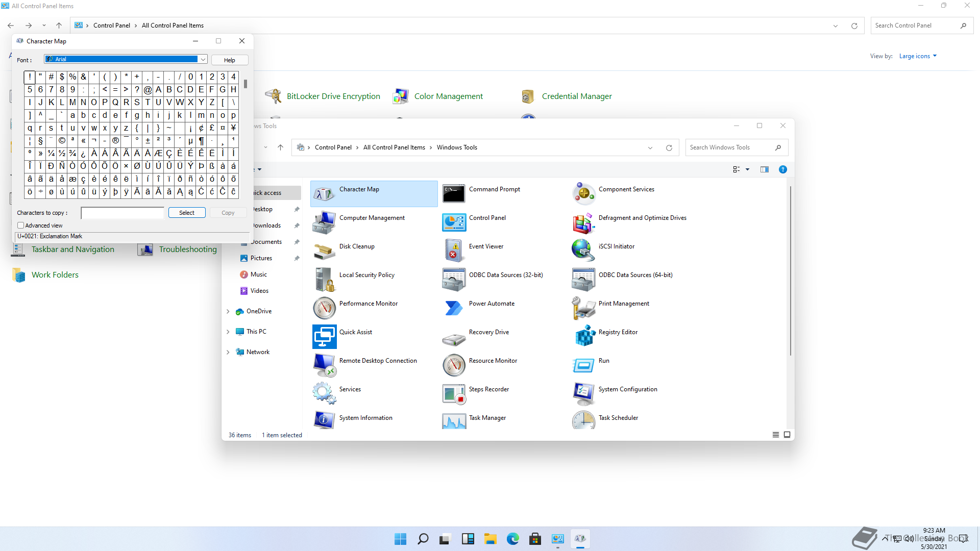Open the Font dropdown in Character Map
The width and height of the screenshot is (980, 551).
point(203,60)
